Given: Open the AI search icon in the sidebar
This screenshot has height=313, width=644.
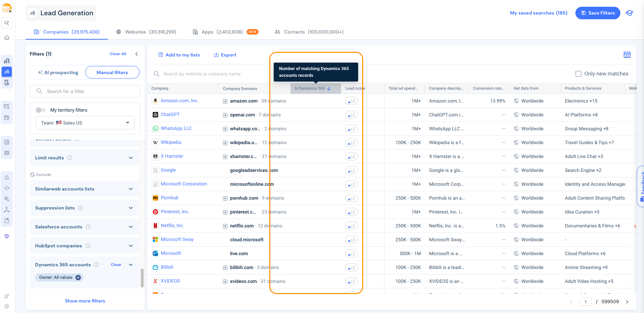Looking at the screenshot, I should click(7, 23).
